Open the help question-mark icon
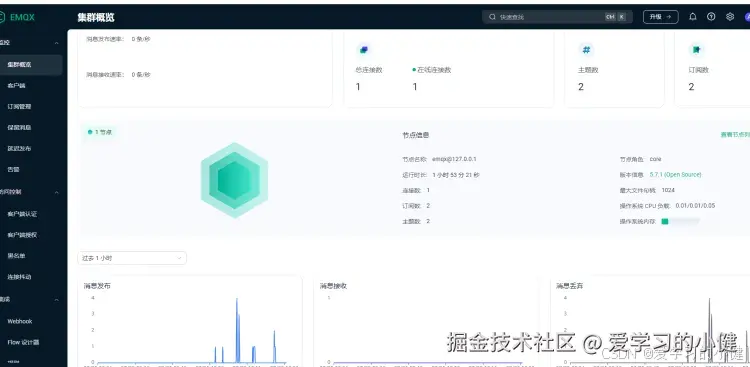750x367 pixels. pos(711,17)
